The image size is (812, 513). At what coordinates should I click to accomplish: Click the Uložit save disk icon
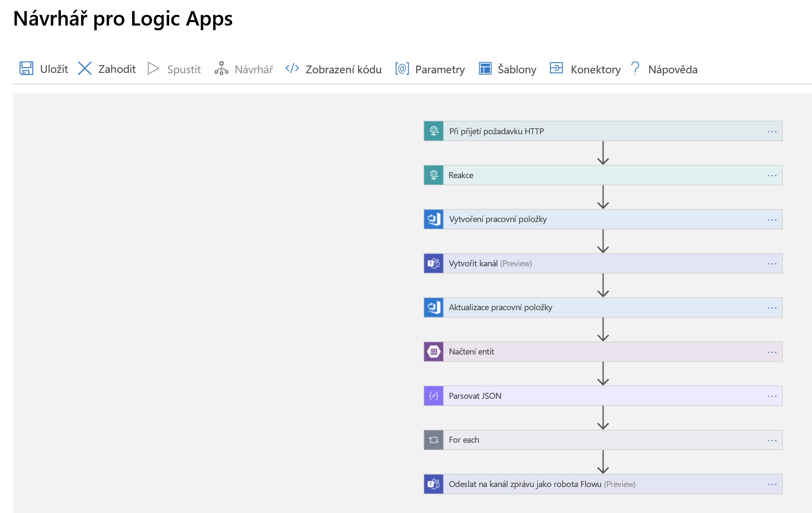(26, 68)
